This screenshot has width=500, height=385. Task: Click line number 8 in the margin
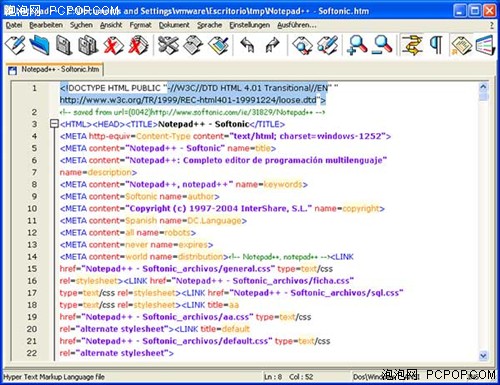(x=34, y=184)
